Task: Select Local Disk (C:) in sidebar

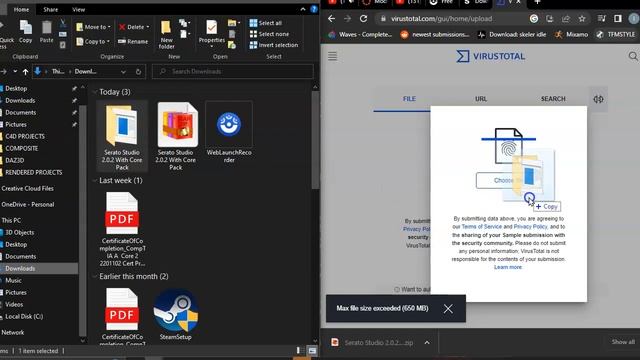Action: pyautogui.click(x=24, y=316)
